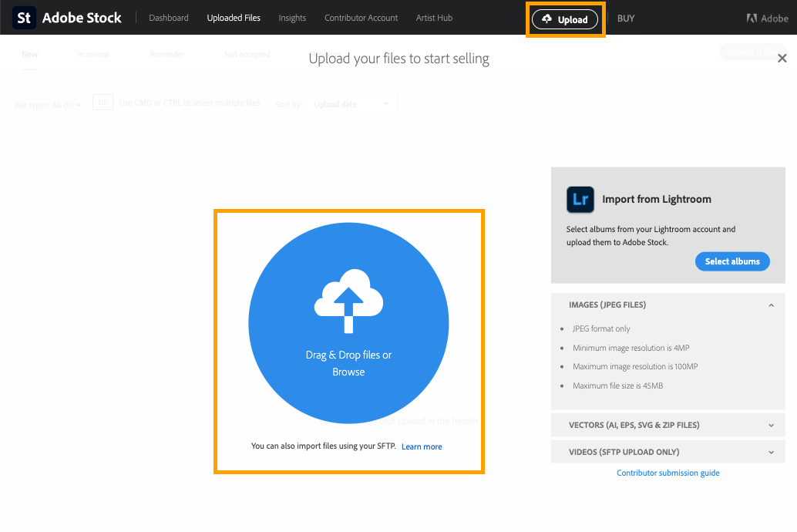This screenshot has height=532, width=797.
Task: Open the Sort by Upload date dropdown
Action: (x=352, y=104)
